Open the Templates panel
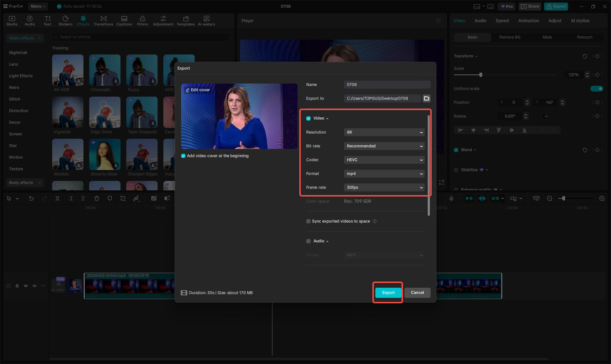The image size is (611, 364). click(185, 20)
